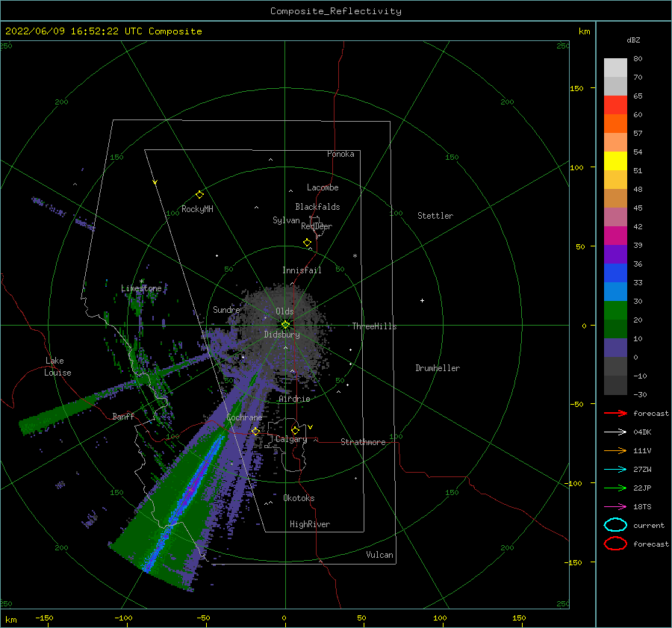
Task: Click the Vulcan city label
Action: click(x=379, y=555)
